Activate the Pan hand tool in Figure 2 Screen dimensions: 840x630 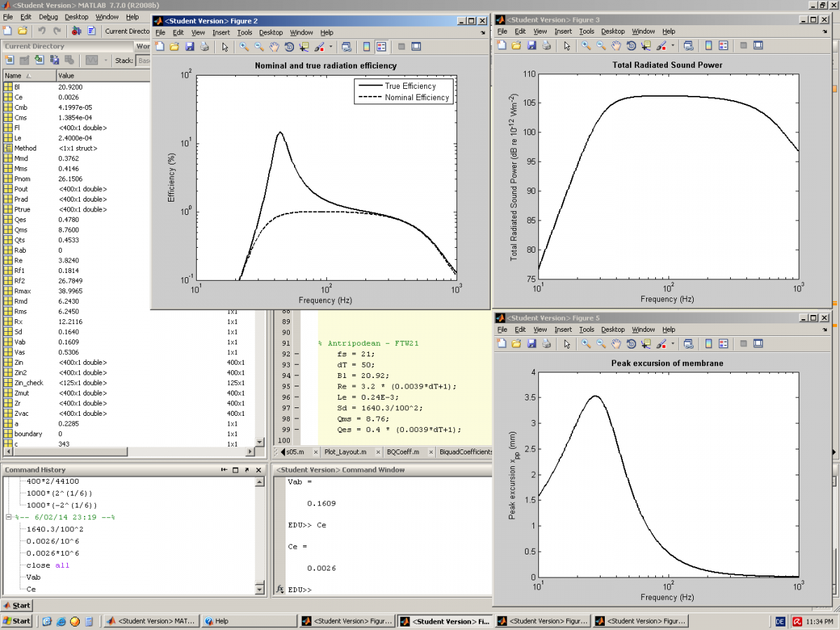[274, 47]
